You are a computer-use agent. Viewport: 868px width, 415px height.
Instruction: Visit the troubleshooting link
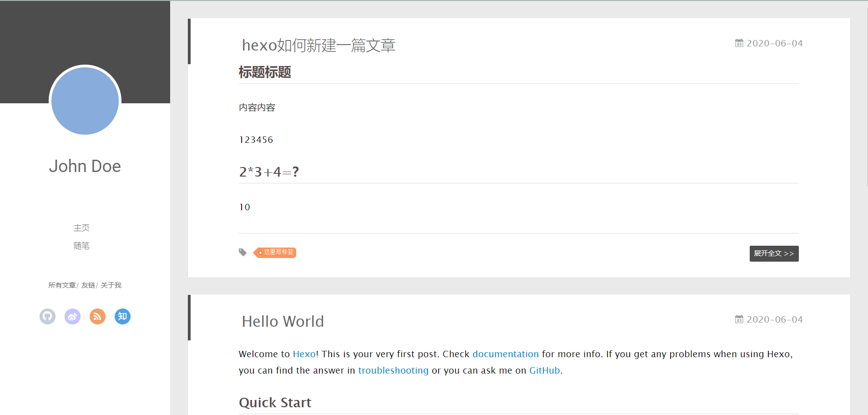[393, 370]
